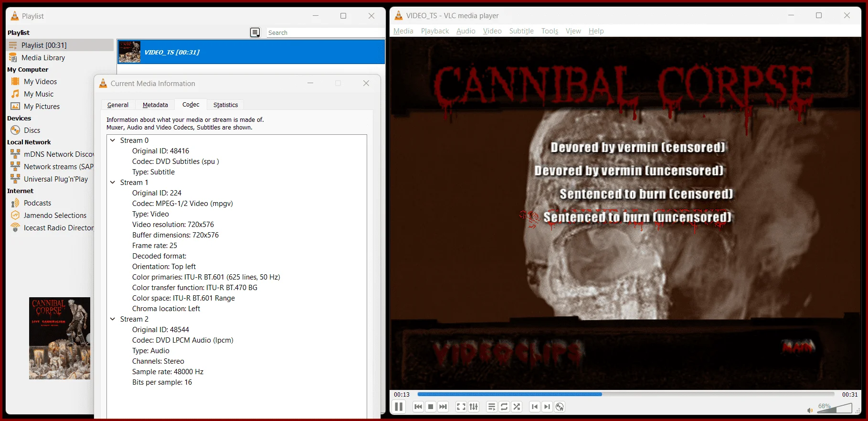The image size is (868, 421).
Task: Select 'Frame rate: 25' row
Action: pos(155,246)
